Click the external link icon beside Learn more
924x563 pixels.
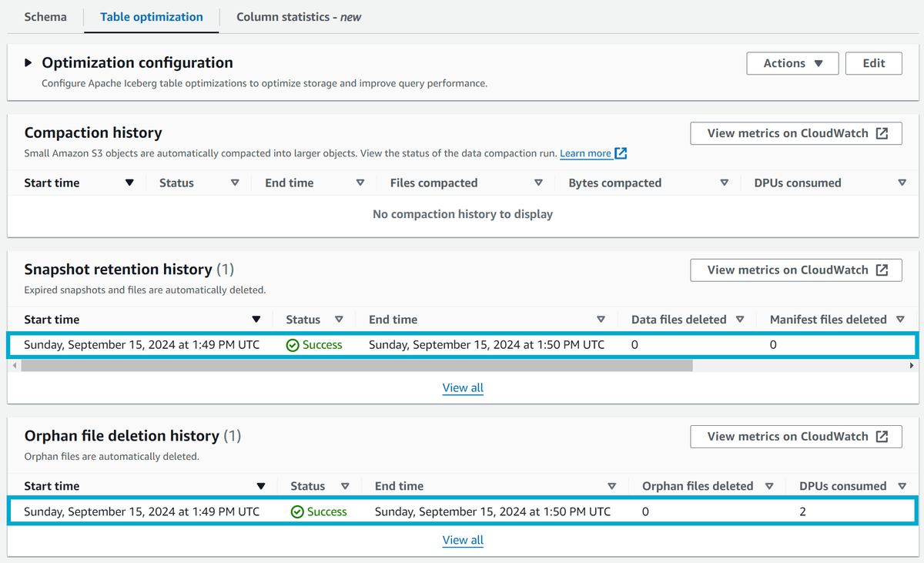tap(621, 153)
